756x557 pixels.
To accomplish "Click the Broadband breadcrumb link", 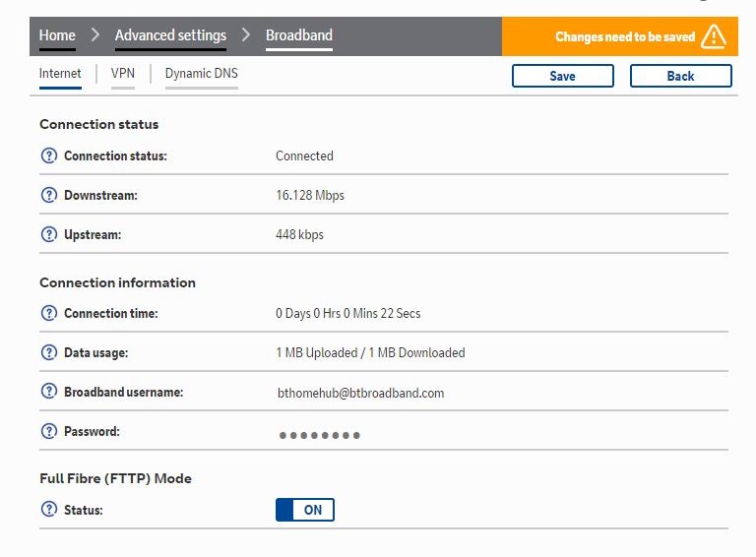I will tap(299, 36).
